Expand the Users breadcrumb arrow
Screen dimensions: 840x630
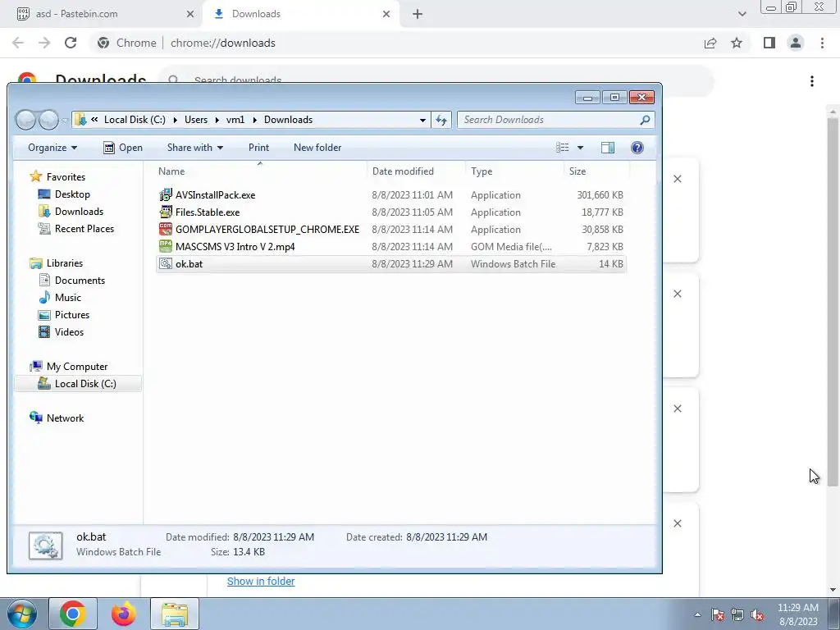coord(217,120)
